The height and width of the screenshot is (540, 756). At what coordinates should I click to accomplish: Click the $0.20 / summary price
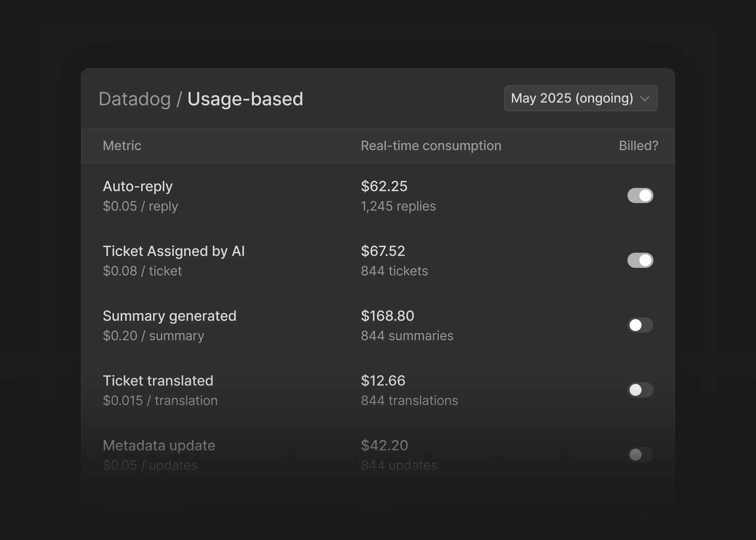pos(153,336)
